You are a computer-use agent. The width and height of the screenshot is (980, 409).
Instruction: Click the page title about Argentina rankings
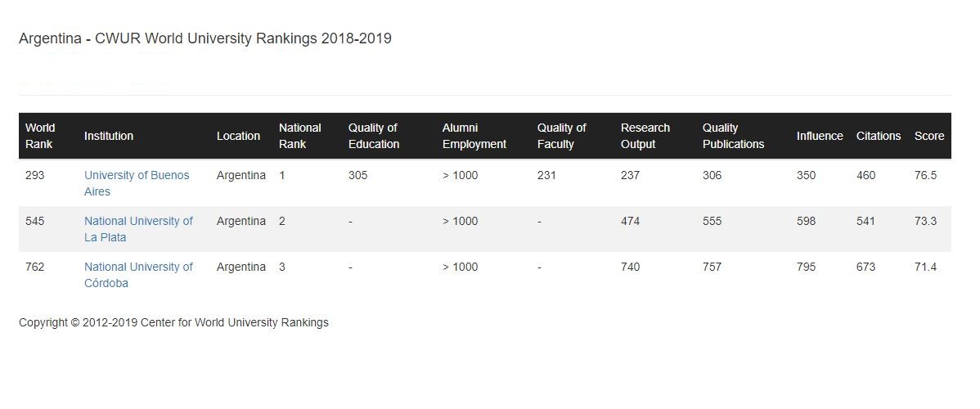point(205,38)
